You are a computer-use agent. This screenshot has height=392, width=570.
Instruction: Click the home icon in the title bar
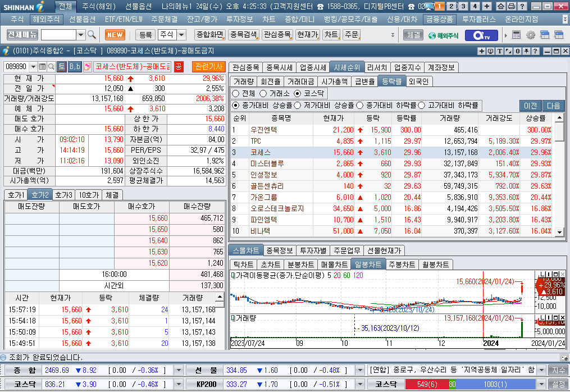[501, 6]
